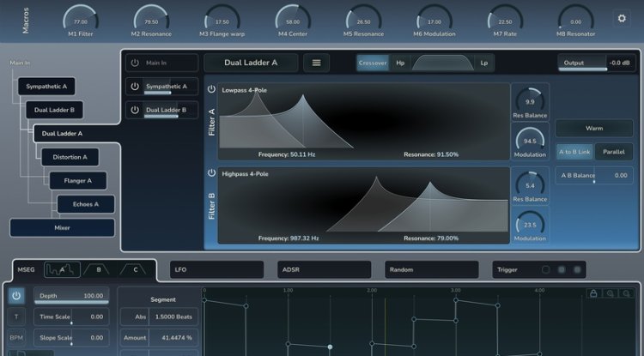Viewport: 644px width, 356px height.
Task: Select the Distortion A module
Action: 70,157
